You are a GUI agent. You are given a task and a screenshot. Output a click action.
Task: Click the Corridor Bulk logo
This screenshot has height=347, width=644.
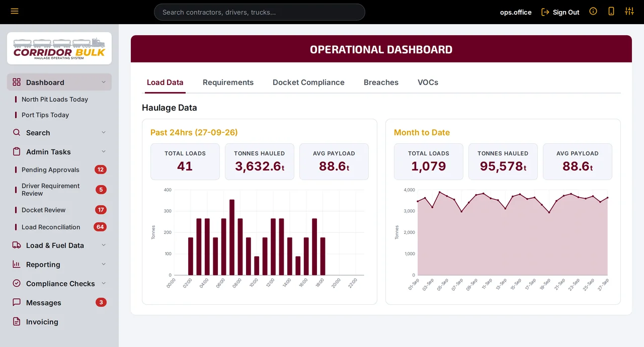point(59,48)
